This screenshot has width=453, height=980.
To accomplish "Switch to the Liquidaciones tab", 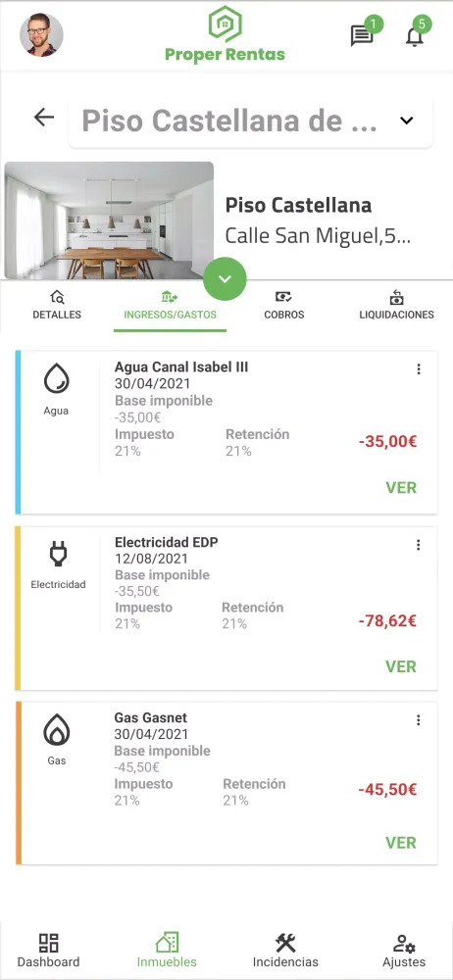I will tap(397, 305).
